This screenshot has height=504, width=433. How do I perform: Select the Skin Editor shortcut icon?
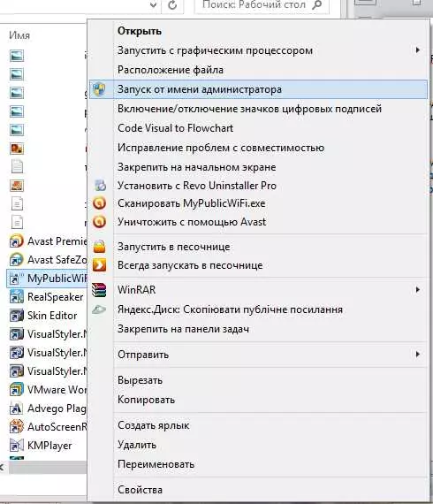click(x=17, y=316)
